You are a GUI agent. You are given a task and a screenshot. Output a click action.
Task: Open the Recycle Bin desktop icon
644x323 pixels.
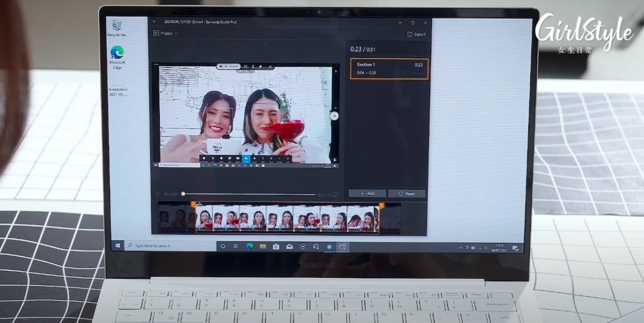pos(116,27)
